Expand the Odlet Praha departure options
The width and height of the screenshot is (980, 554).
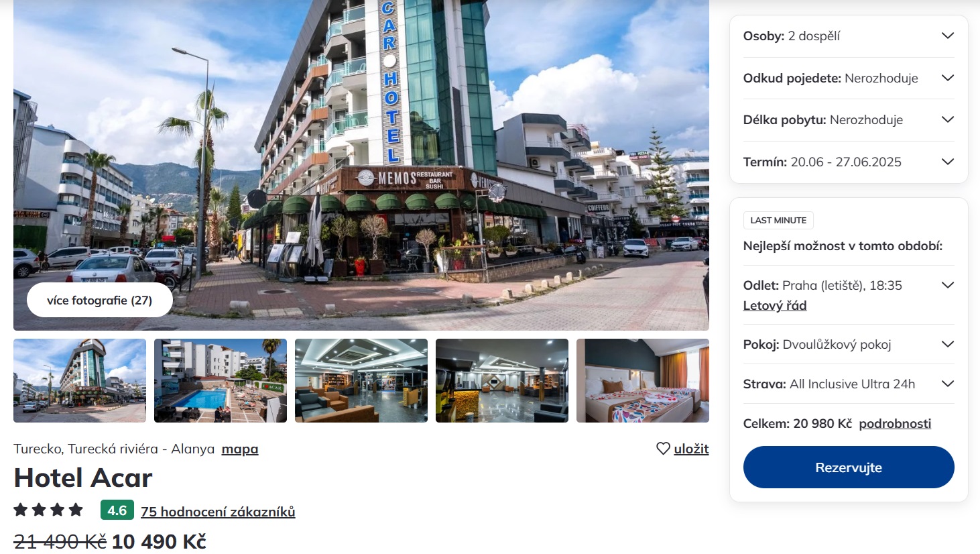(x=947, y=285)
